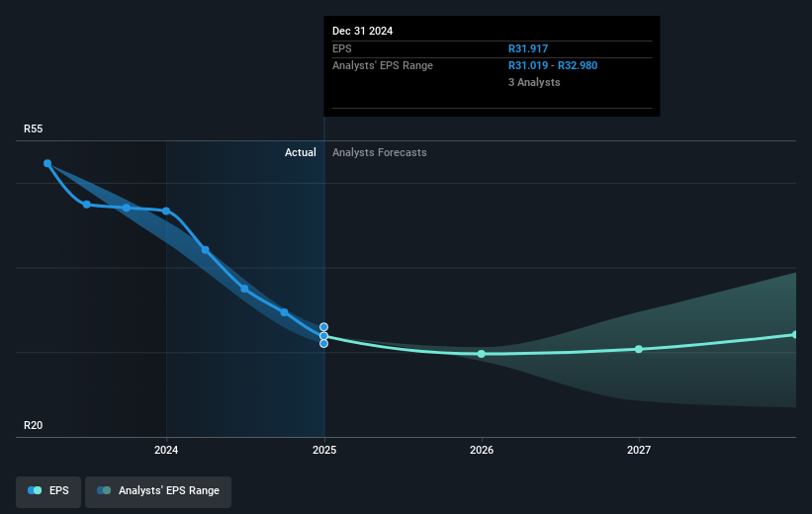This screenshot has height=514, width=812.
Task: Click the Dec 31 2024 tooltip date
Action: point(363,31)
